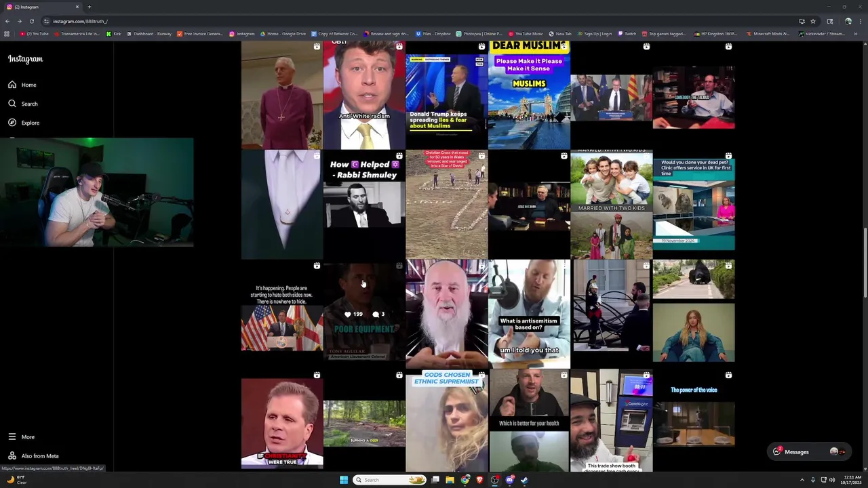
Task: Expand hidden system tray icons
Action: (x=802, y=480)
